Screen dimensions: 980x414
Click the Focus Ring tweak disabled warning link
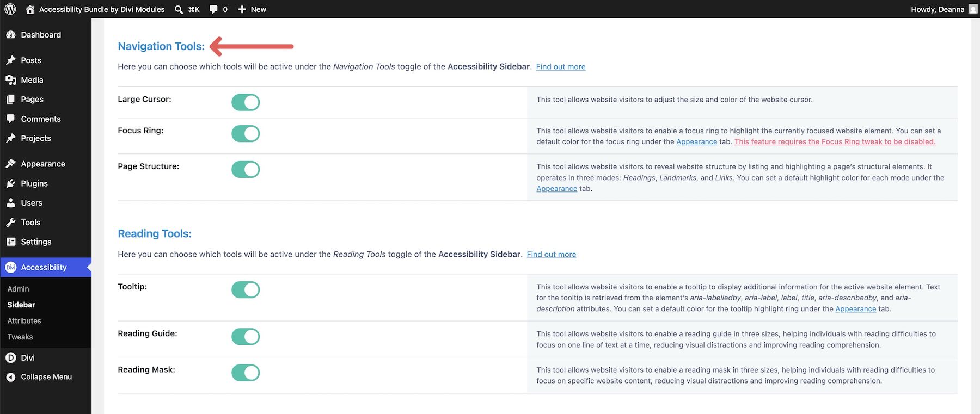(835, 141)
